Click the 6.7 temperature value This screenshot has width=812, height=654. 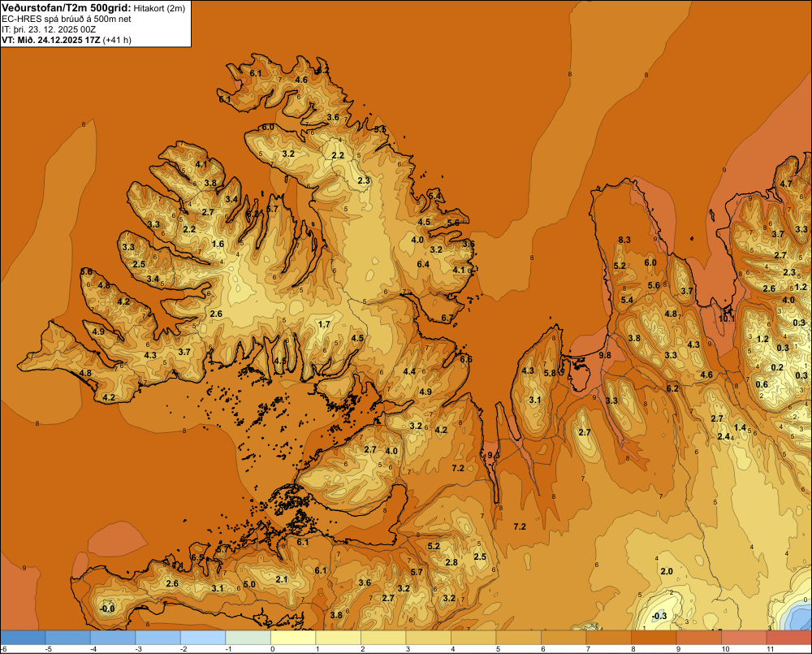(x=447, y=318)
